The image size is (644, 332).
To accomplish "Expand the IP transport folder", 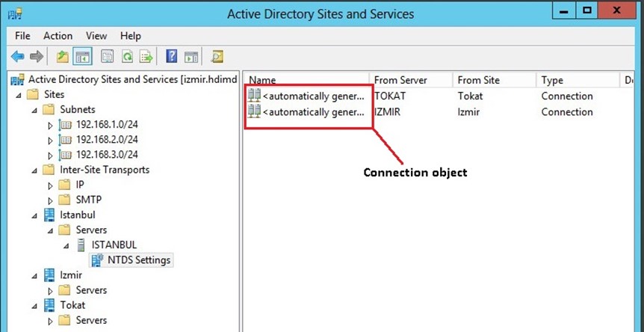I will point(51,185).
